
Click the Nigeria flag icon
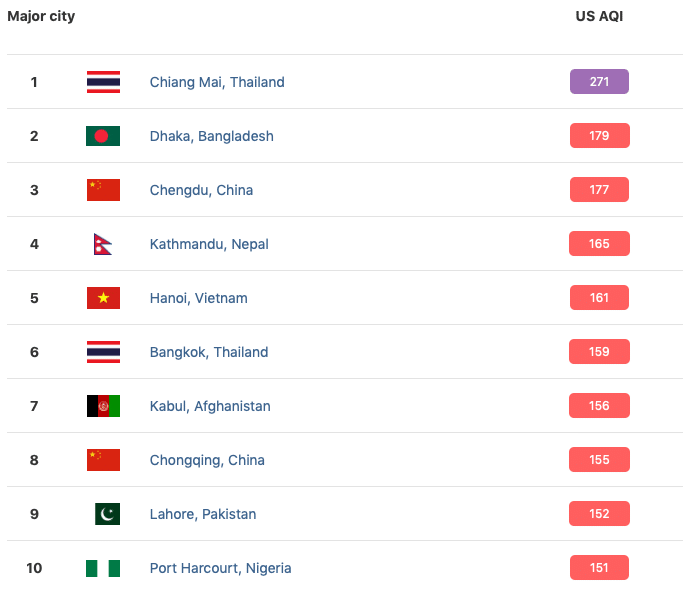[103, 568]
